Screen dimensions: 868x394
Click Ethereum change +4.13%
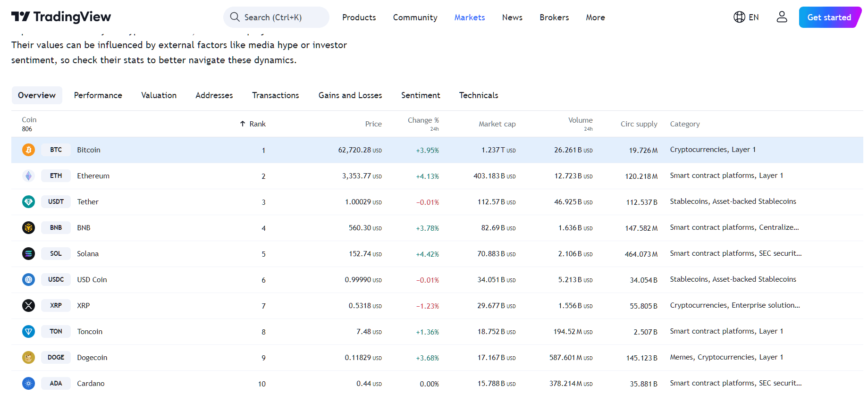click(x=428, y=176)
